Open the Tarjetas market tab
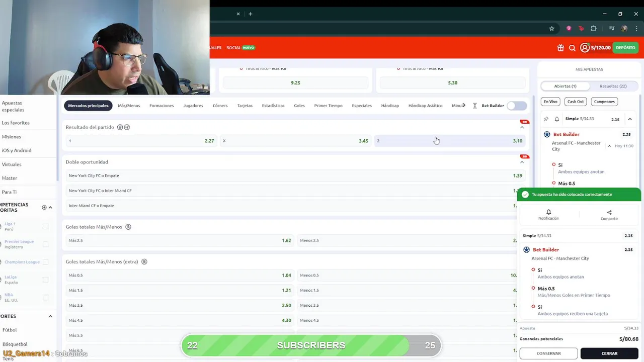This screenshot has width=644, height=362. pos(245,106)
